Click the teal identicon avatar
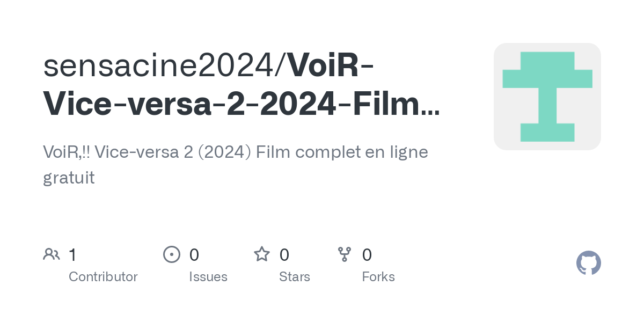This screenshot has height=322, width=644. point(547,97)
